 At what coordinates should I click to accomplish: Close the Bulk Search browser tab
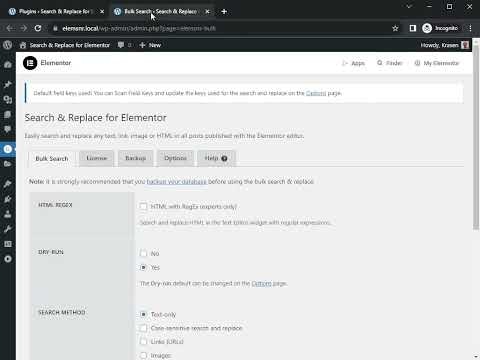tap(207, 11)
